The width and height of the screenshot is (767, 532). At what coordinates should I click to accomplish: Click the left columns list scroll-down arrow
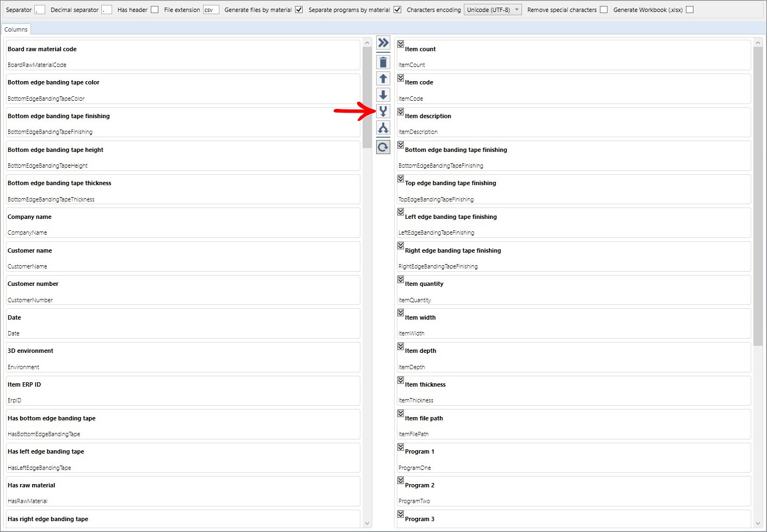click(367, 523)
